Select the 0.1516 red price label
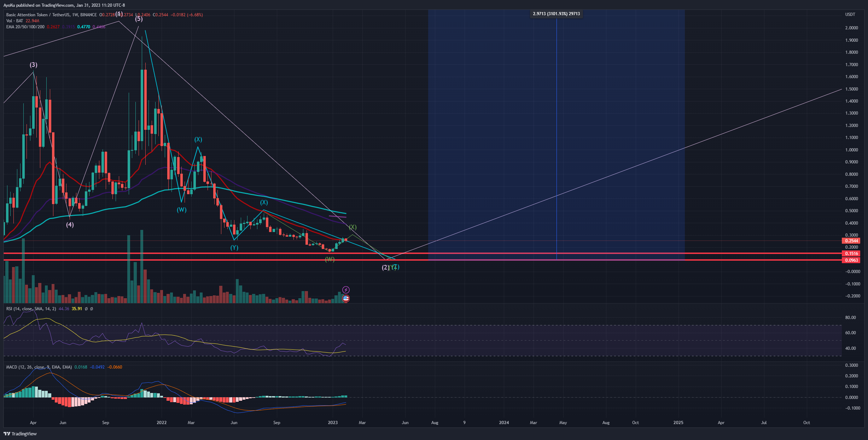This screenshot has height=440, width=868. (x=851, y=254)
